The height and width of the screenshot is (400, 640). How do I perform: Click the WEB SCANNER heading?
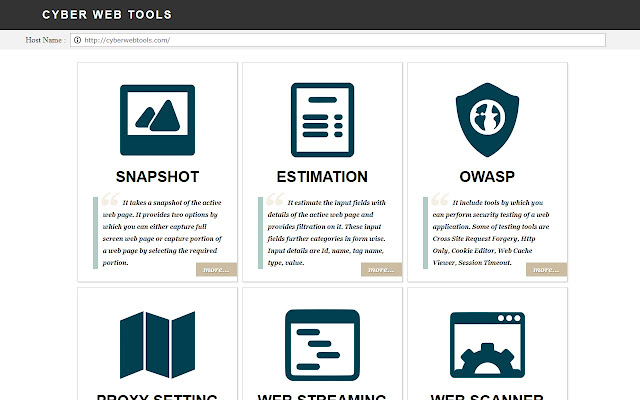click(487, 396)
